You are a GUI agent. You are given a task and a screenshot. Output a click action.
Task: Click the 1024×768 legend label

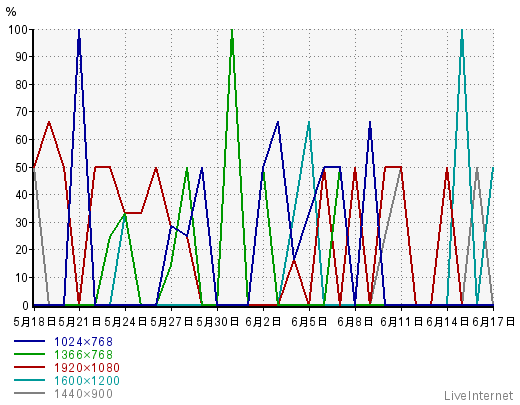pyautogui.click(x=83, y=342)
